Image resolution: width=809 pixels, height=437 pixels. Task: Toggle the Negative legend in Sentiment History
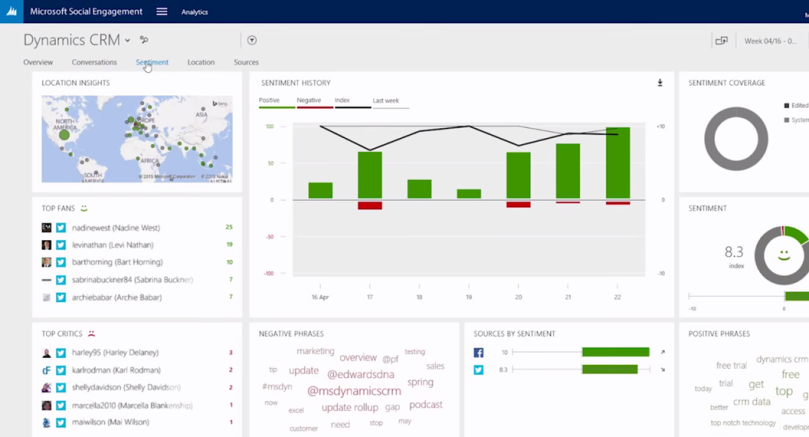(315, 102)
